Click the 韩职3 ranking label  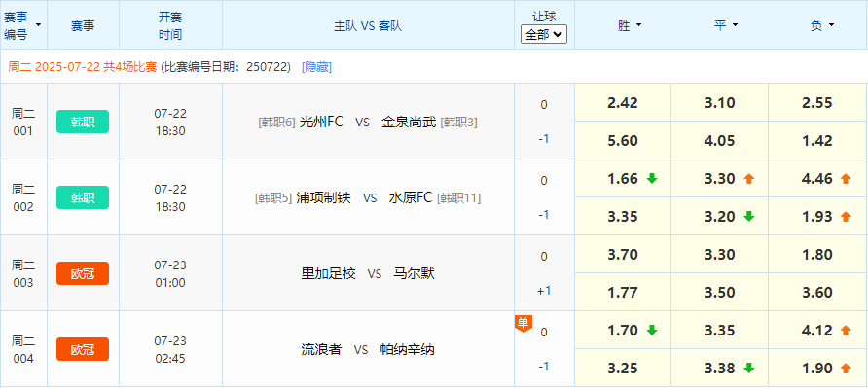click(x=458, y=123)
